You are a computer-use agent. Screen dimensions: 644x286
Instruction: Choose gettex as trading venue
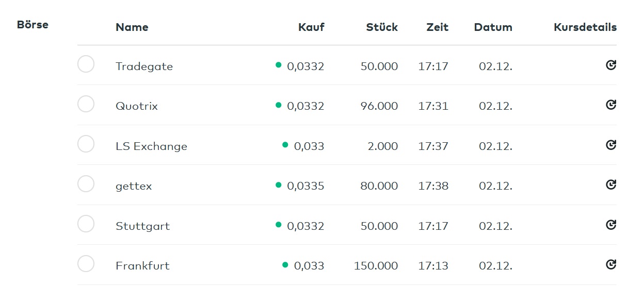tap(86, 184)
